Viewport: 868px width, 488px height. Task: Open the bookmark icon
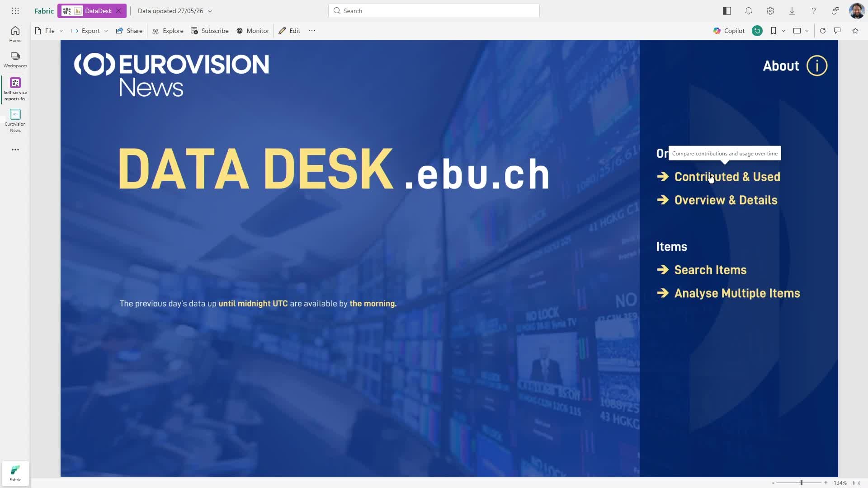coord(774,31)
